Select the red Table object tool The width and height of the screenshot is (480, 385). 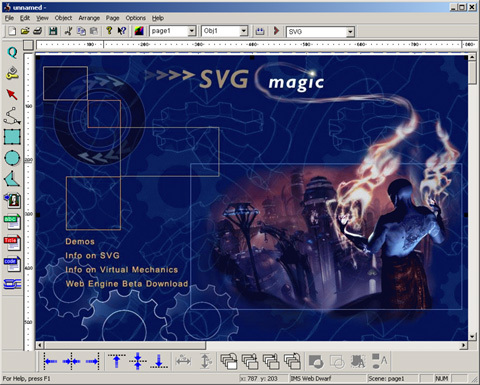(x=12, y=242)
